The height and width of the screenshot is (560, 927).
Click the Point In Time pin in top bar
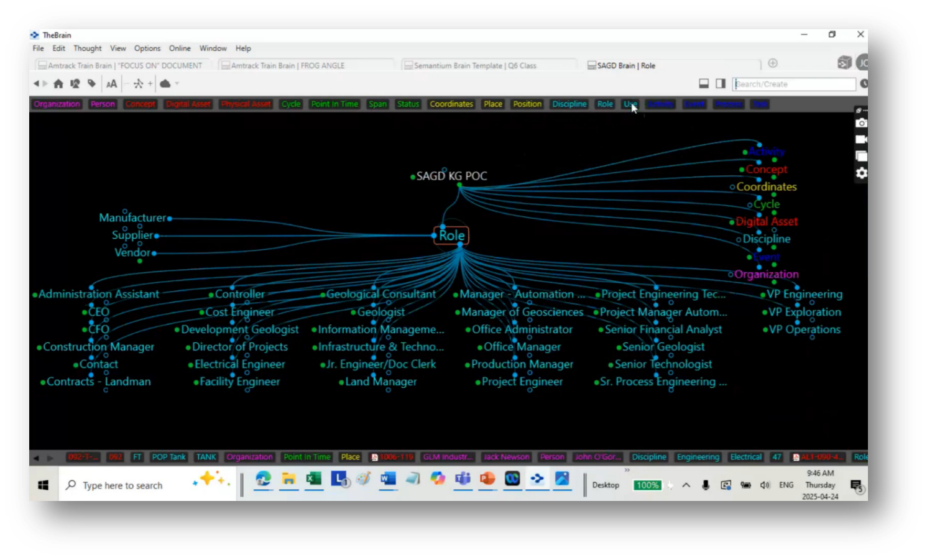334,104
